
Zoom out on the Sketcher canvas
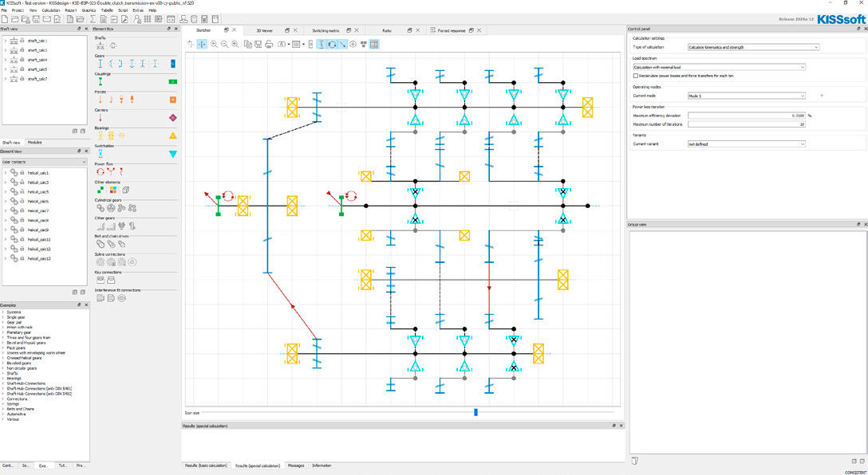click(x=224, y=45)
